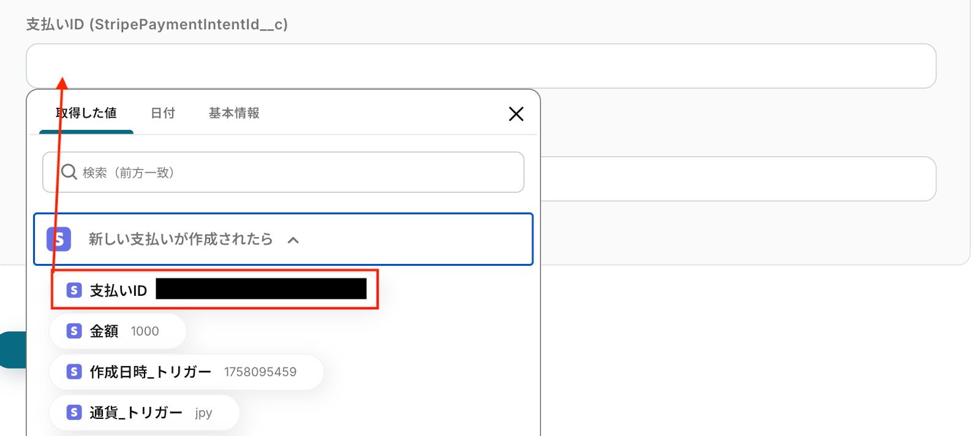Toggle the 新しい支払いが作成されたら section header

[180, 239]
